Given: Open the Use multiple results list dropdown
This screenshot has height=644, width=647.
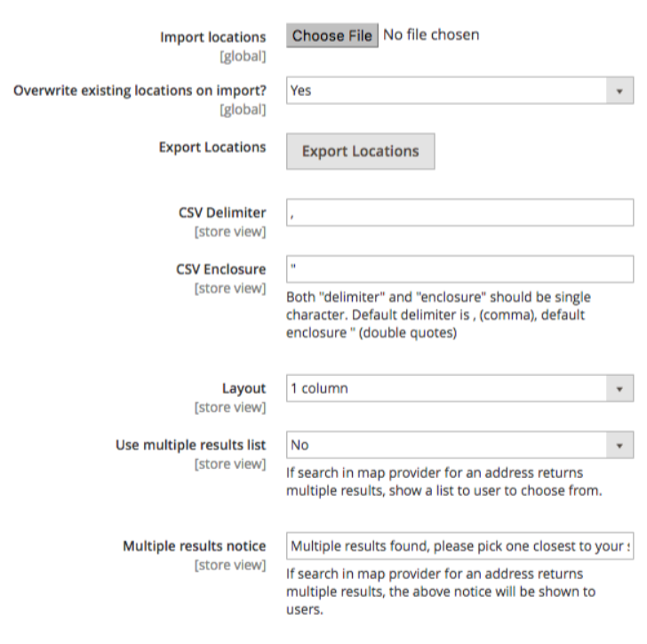Looking at the screenshot, I should [x=460, y=445].
